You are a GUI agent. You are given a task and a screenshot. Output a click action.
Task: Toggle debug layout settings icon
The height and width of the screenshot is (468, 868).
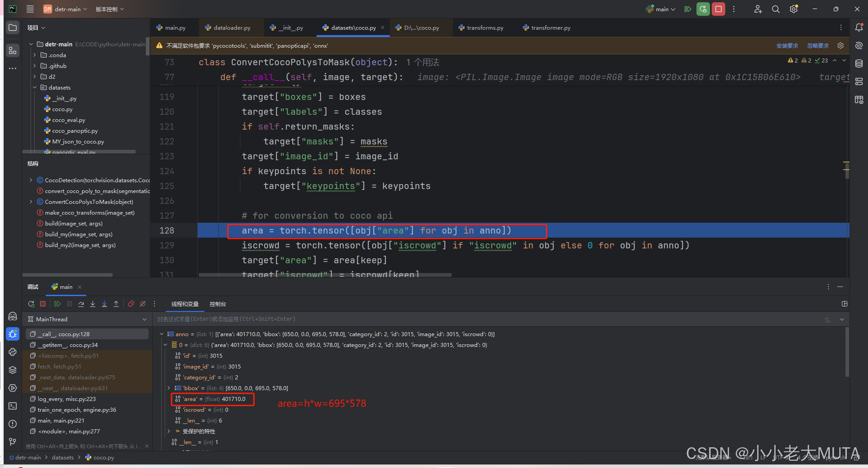845,304
